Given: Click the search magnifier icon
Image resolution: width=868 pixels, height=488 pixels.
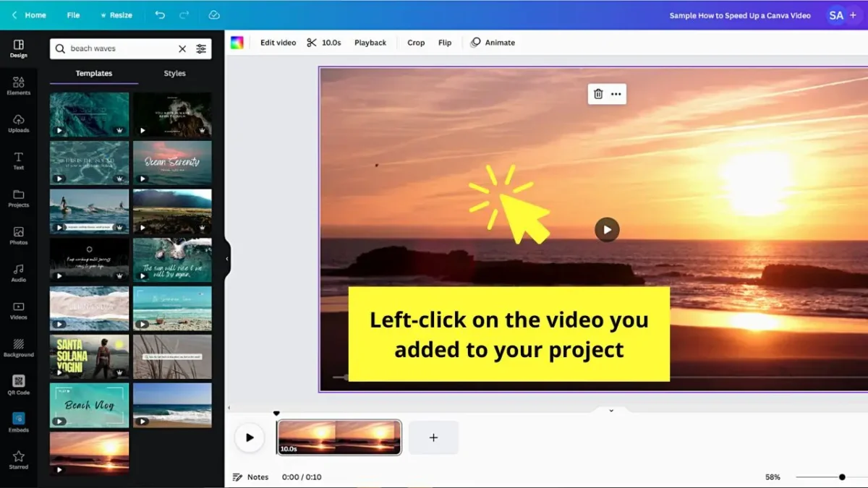Looking at the screenshot, I should click(x=61, y=48).
